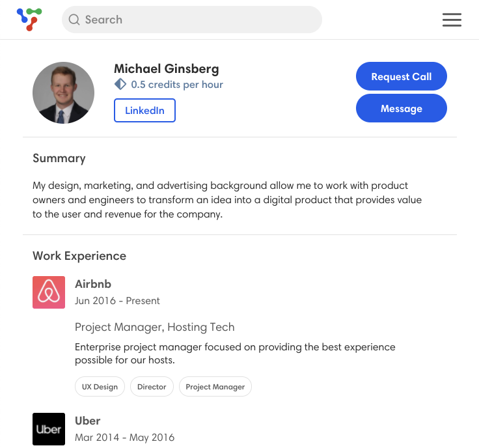Select the Director tag
Viewport: 479px width, 448px height.
(x=152, y=387)
